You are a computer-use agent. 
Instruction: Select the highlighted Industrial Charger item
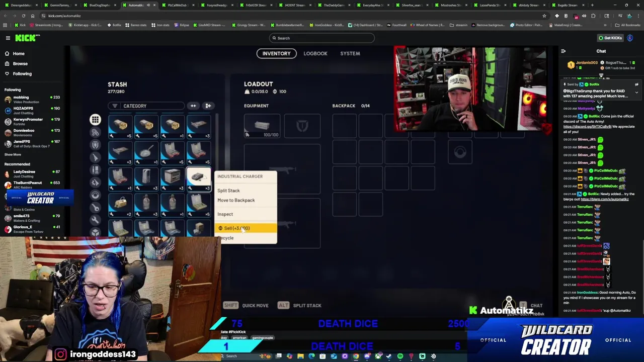click(199, 178)
